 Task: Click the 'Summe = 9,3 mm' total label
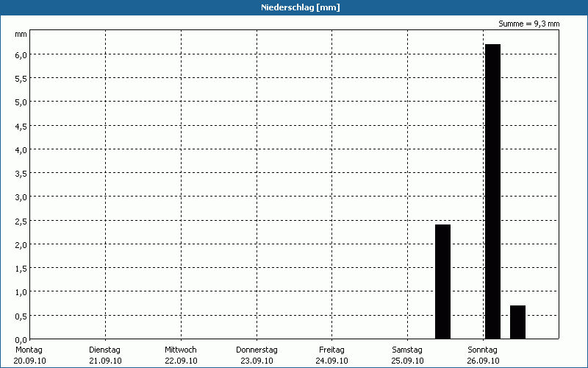click(x=528, y=24)
